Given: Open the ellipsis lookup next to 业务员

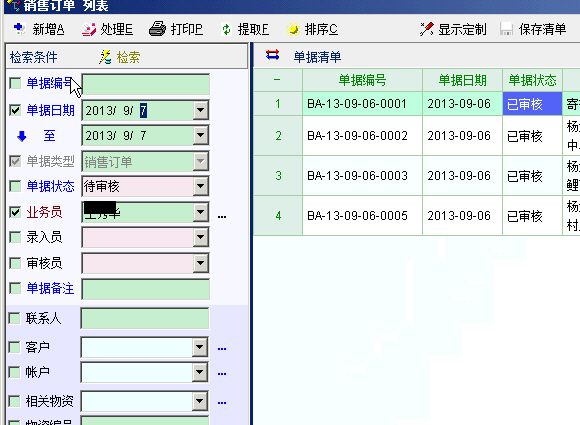Looking at the screenshot, I should point(222,216).
